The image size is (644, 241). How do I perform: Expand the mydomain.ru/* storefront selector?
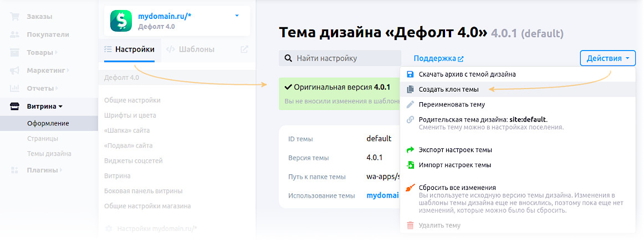[x=237, y=16]
